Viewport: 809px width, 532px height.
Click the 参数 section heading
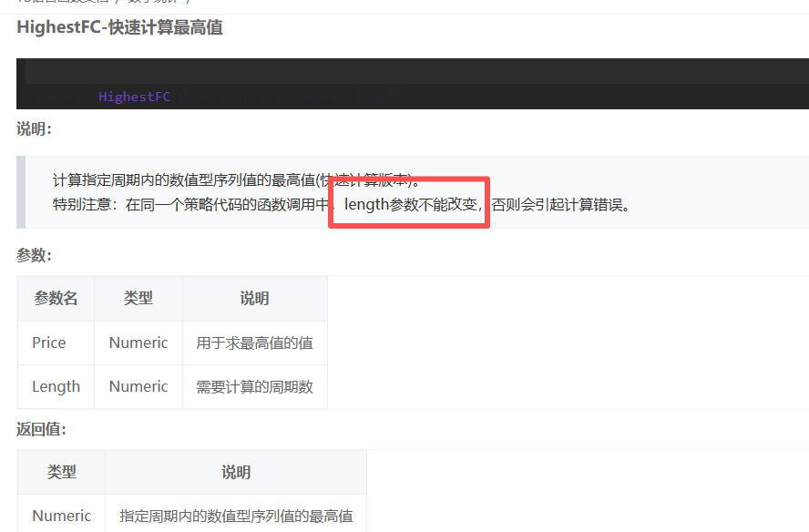pos(34,255)
